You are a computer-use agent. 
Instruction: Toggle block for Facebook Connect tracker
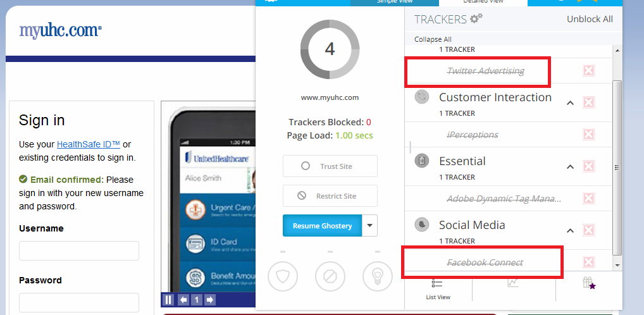click(588, 262)
